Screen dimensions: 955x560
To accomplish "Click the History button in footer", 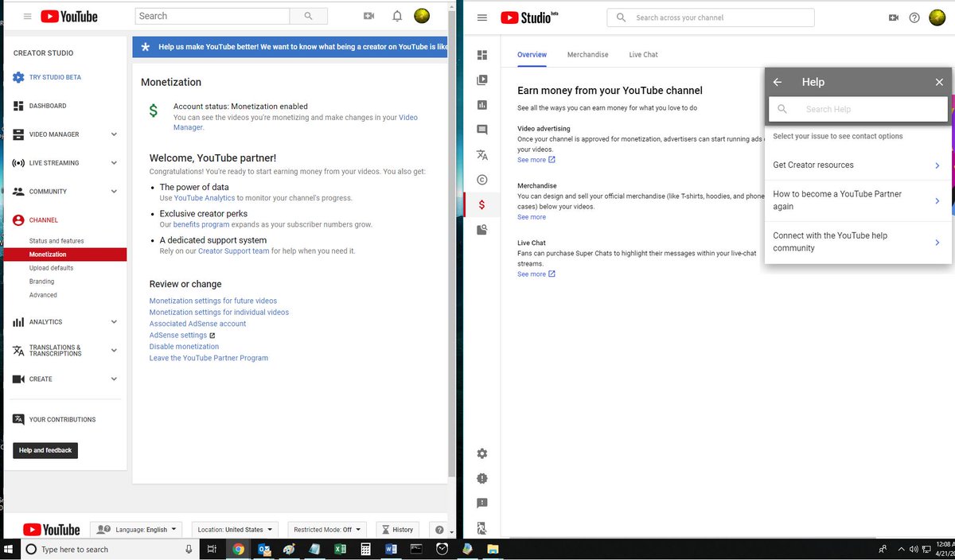I will tap(397, 530).
